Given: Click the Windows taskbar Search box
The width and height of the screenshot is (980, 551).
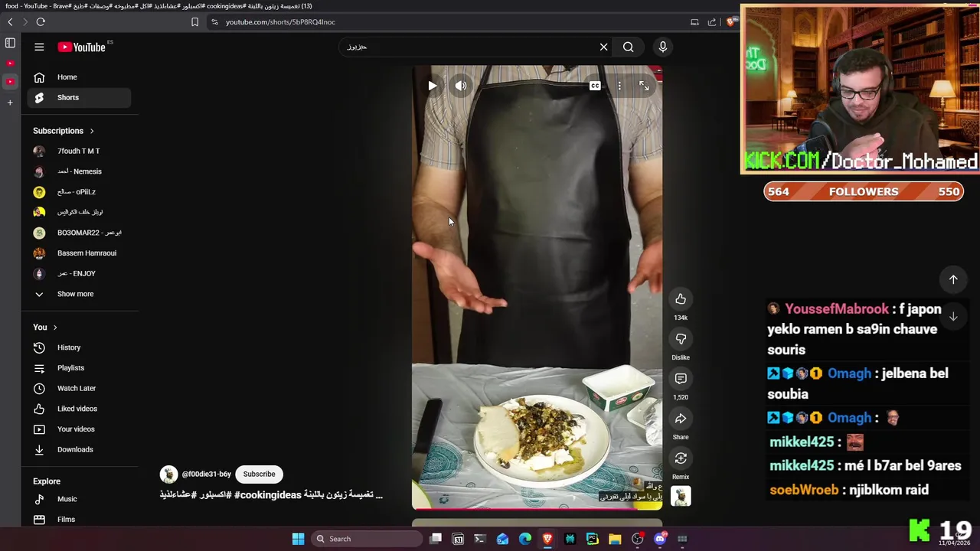Looking at the screenshot, I should click(367, 539).
